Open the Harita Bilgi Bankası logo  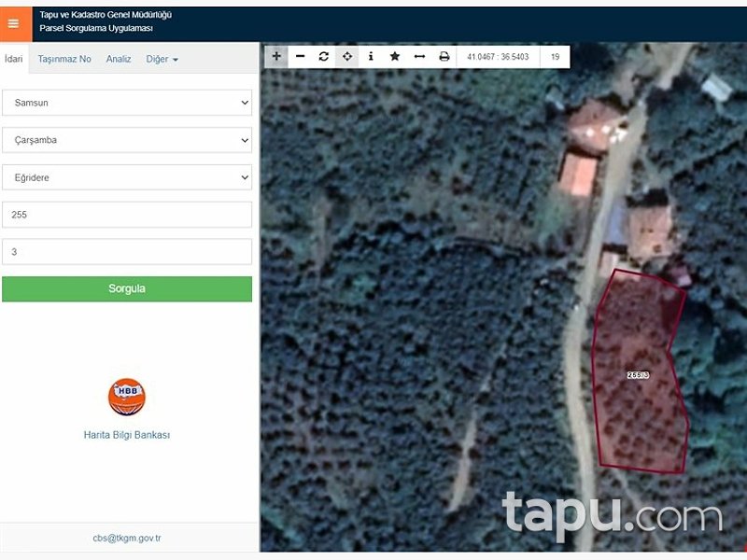(127, 397)
